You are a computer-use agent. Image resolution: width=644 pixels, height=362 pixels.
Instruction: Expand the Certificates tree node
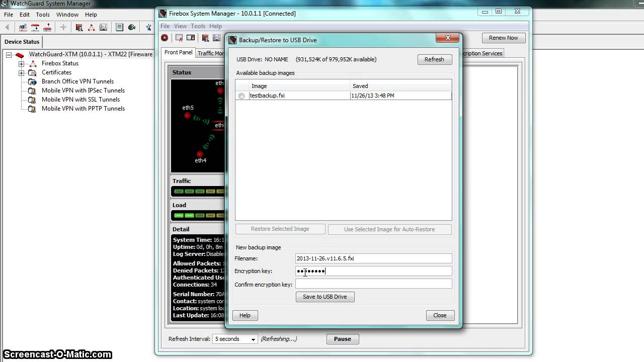21,73
